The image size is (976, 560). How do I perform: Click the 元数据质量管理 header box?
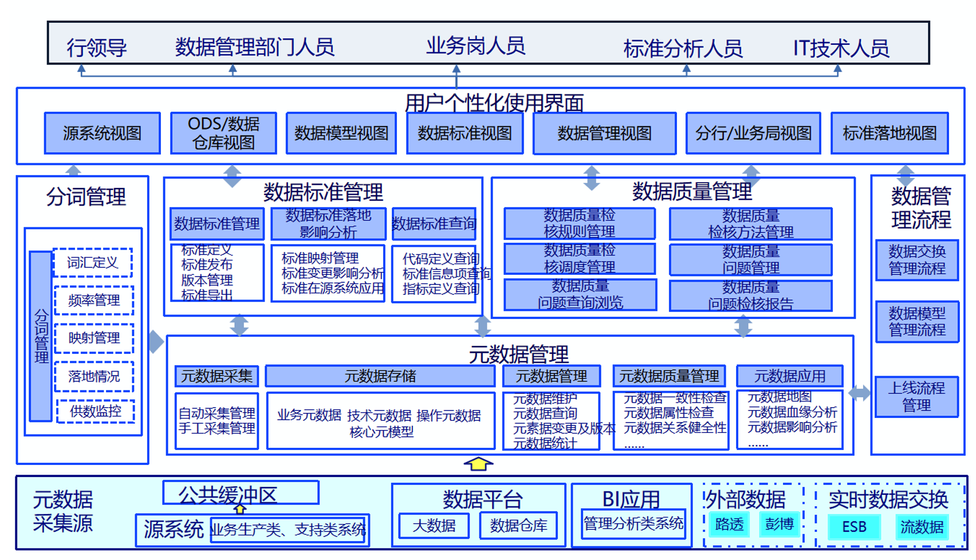point(669,376)
